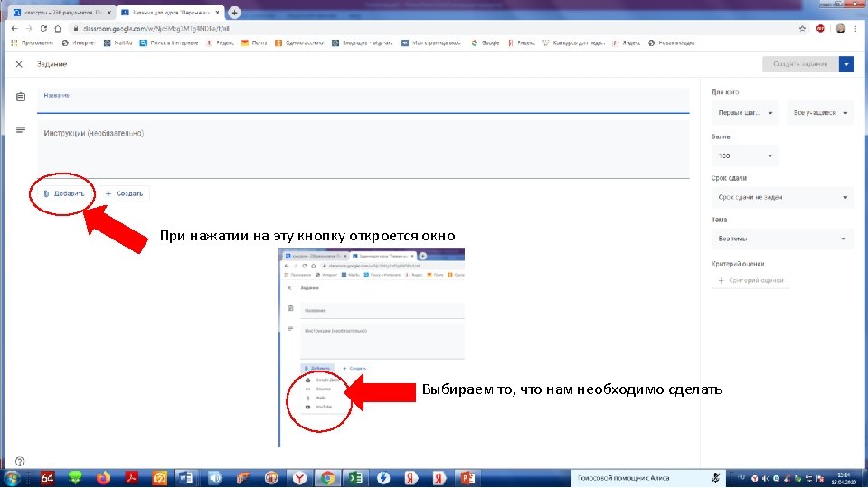Open Excel from the taskbar
The image size is (868, 488).
tap(355, 478)
